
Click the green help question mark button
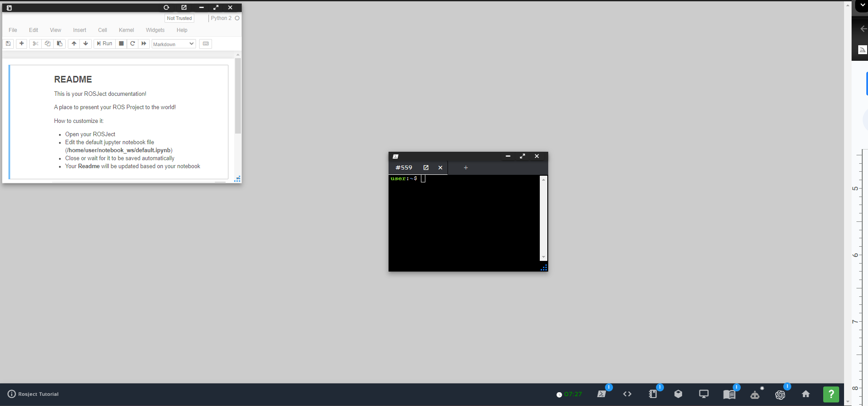point(831,394)
